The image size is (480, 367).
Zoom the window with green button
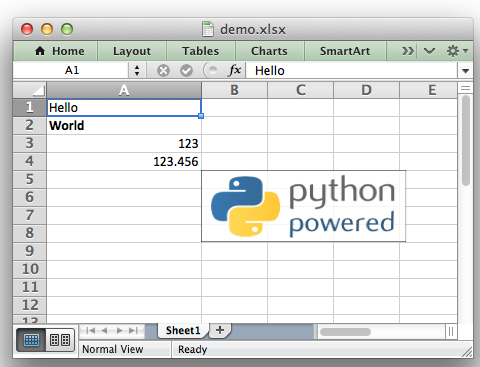[67, 29]
